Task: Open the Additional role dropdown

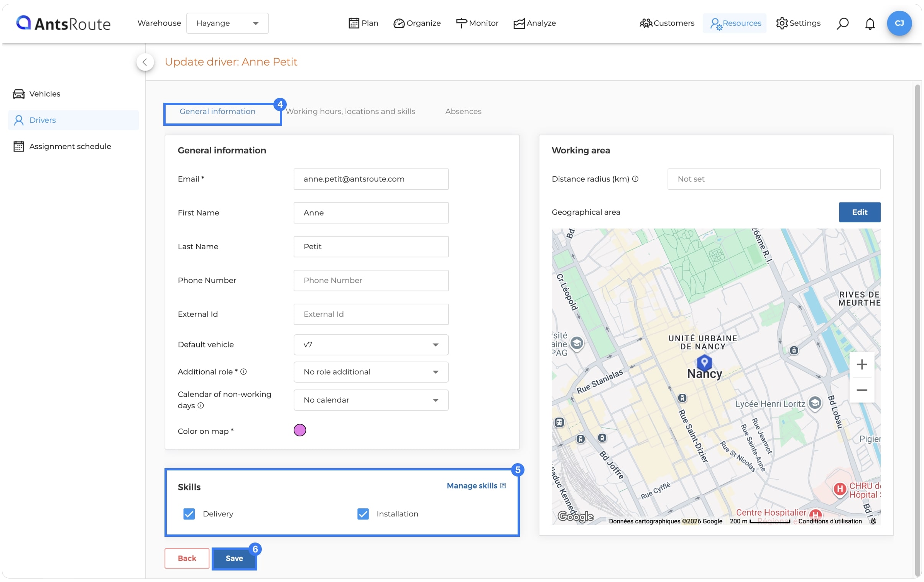Action: [371, 372]
